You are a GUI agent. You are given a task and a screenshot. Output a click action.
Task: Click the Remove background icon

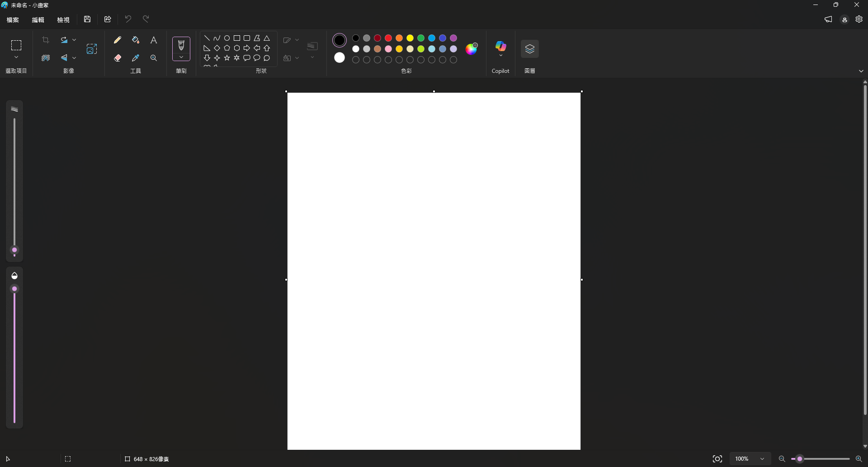tap(46, 58)
